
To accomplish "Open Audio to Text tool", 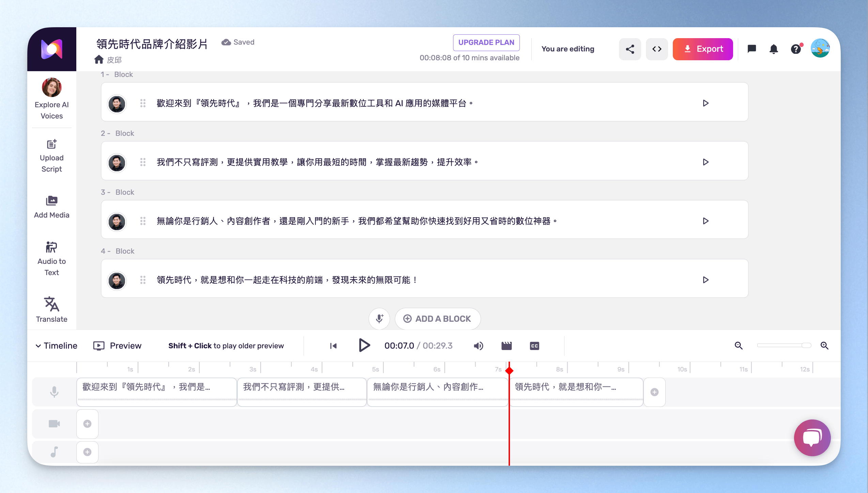I will (x=52, y=259).
